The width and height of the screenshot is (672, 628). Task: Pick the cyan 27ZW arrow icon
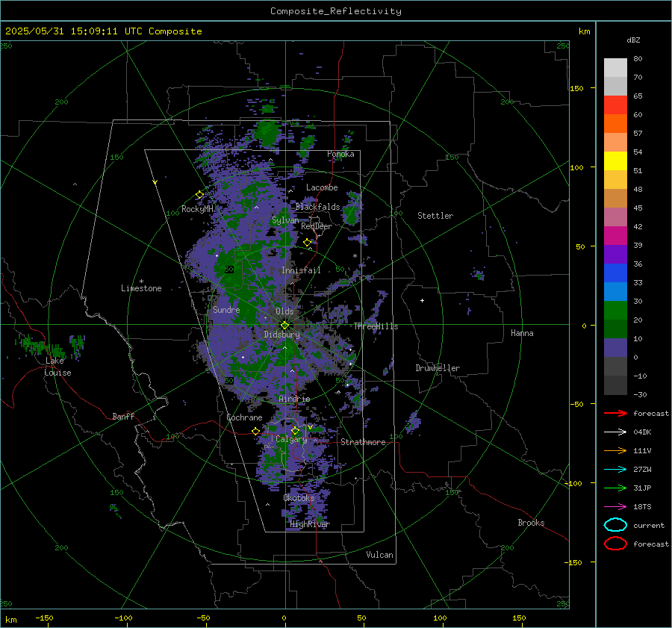pos(615,470)
